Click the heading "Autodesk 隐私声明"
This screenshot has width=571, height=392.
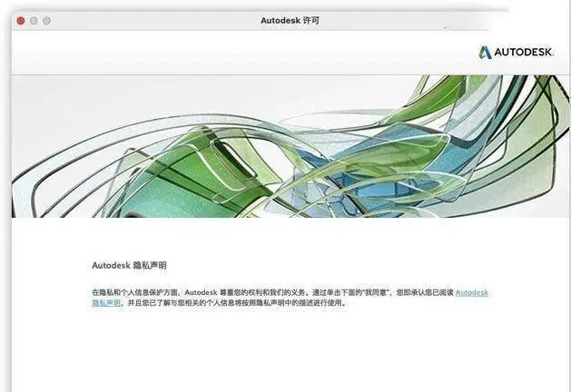(129, 265)
